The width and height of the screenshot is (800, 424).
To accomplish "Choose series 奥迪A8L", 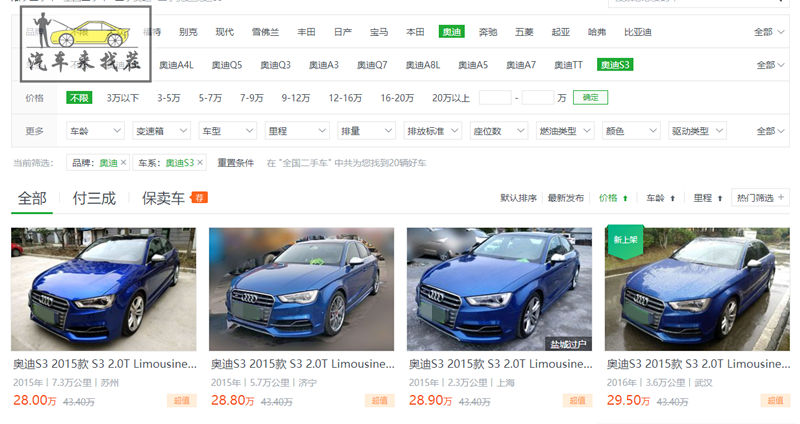I will 423,65.
